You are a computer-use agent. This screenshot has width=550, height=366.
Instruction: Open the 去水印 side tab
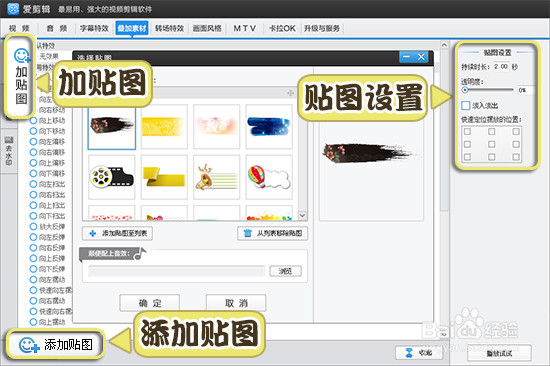tap(9, 151)
